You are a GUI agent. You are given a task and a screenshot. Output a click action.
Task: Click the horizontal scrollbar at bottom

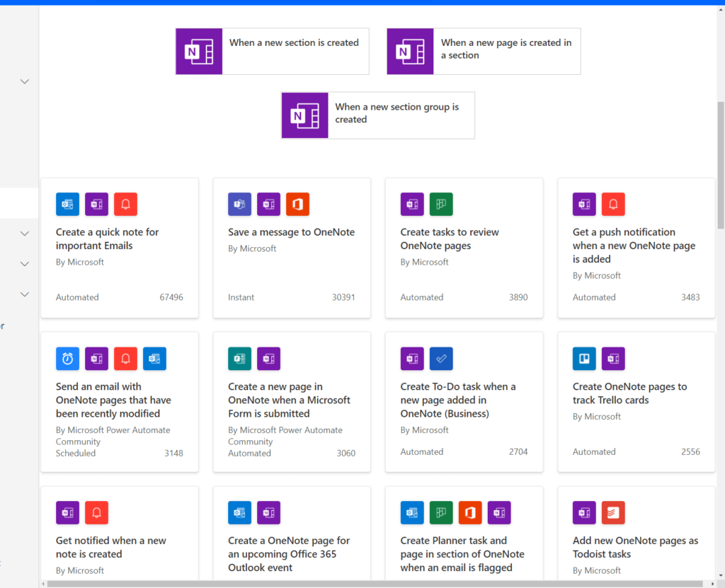click(375, 584)
